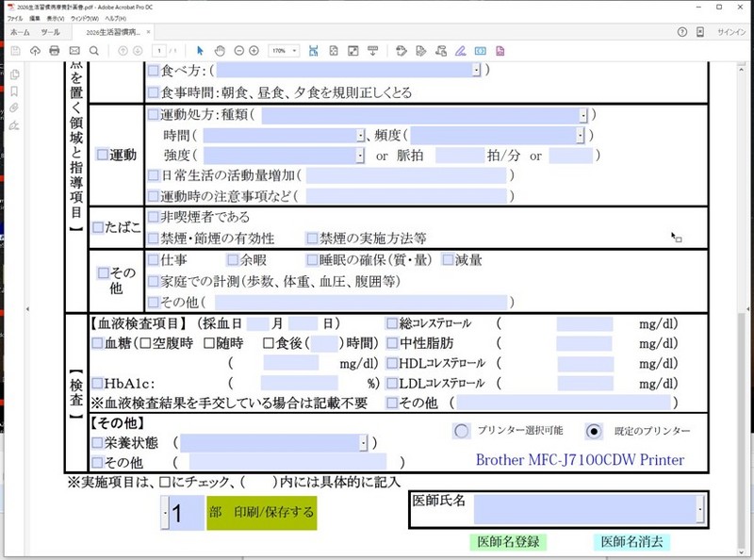Select the arrow selection tool
The width and height of the screenshot is (754, 560).
click(x=200, y=51)
